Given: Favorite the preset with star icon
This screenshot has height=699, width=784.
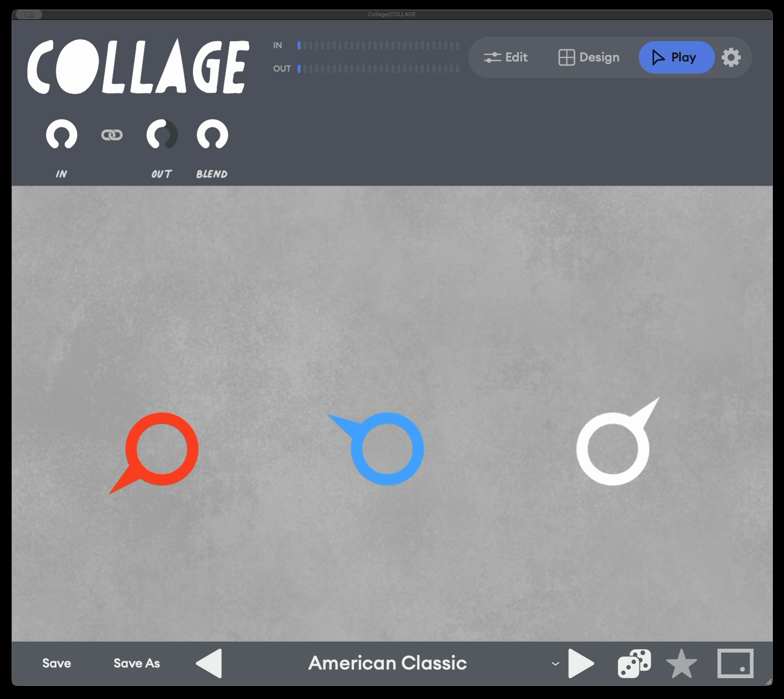Looking at the screenshot, I should click(682, 663).
